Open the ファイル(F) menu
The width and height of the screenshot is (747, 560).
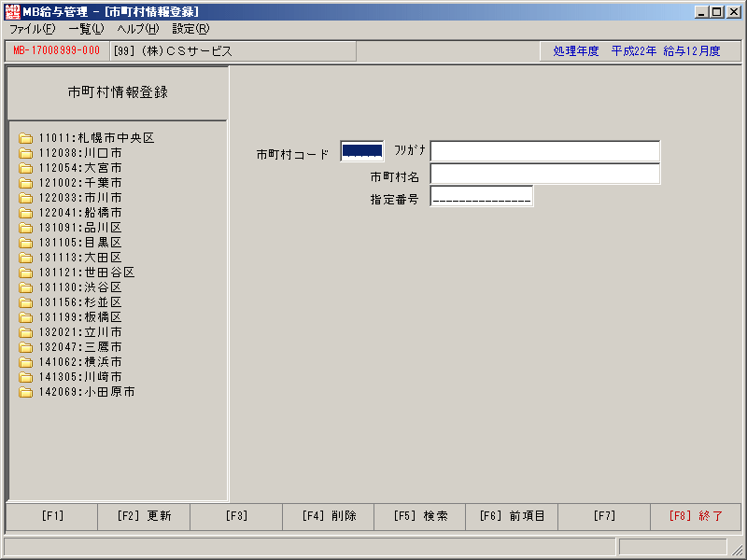click(x=33, y=29)
